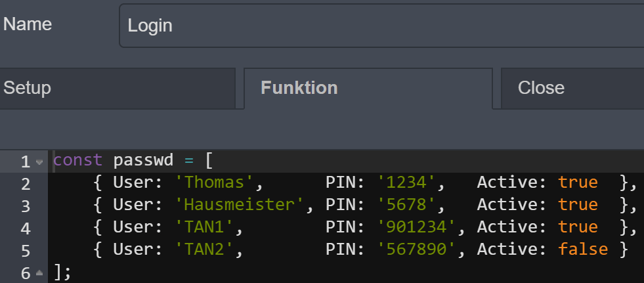Click line number 4 in the gutter

(x=25, y=229)
